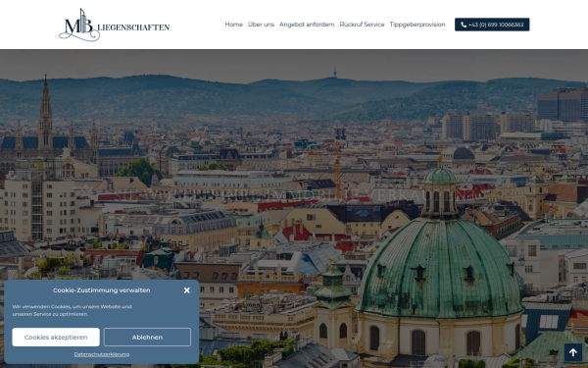Accept cookies with Cookies akzeptieren

[56, 338]
